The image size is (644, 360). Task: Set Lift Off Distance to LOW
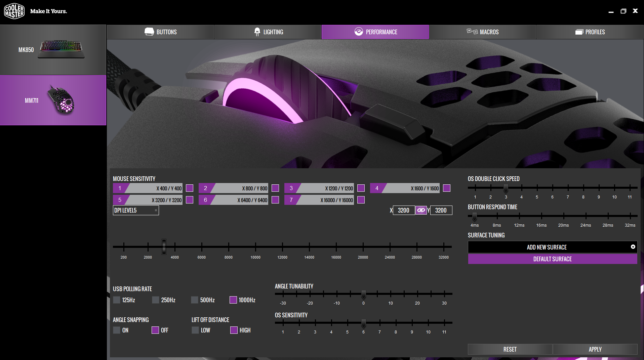click(x=195, y=330)
